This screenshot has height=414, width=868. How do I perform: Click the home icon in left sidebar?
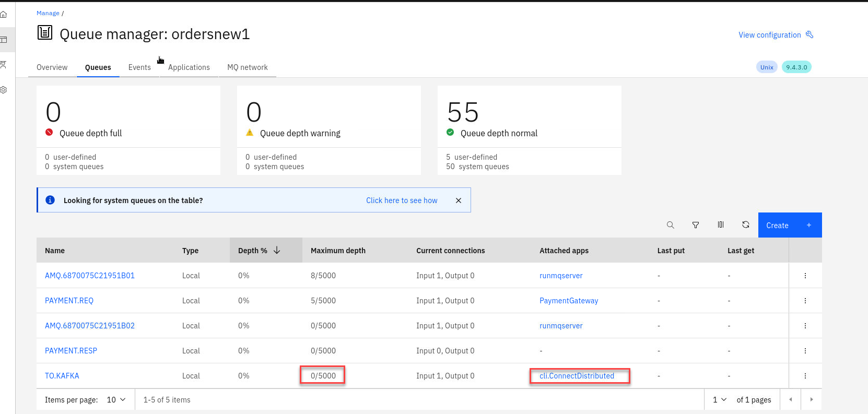[4, 14]
